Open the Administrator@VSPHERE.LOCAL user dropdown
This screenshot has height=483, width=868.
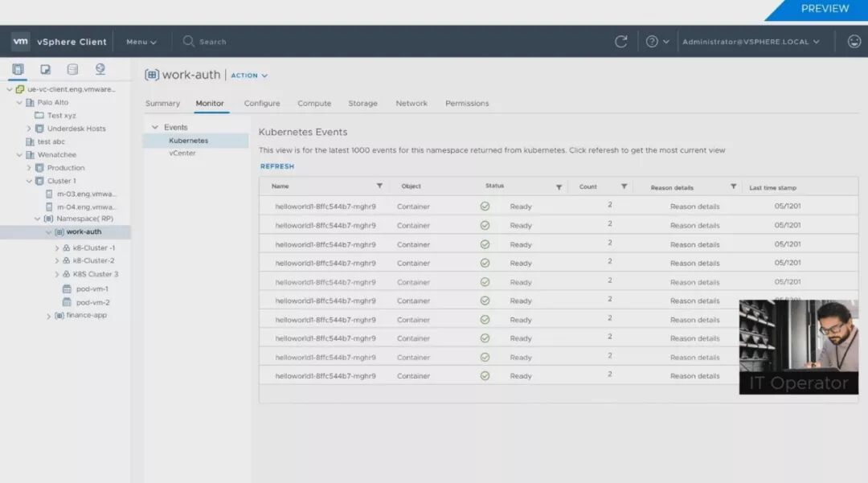coord(751,42)
